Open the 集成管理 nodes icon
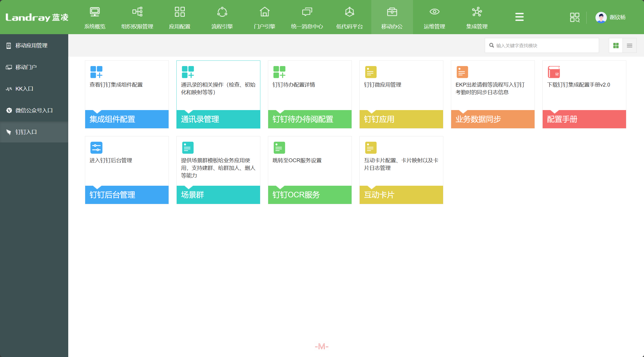644x357 pixels. pos(477,12)
